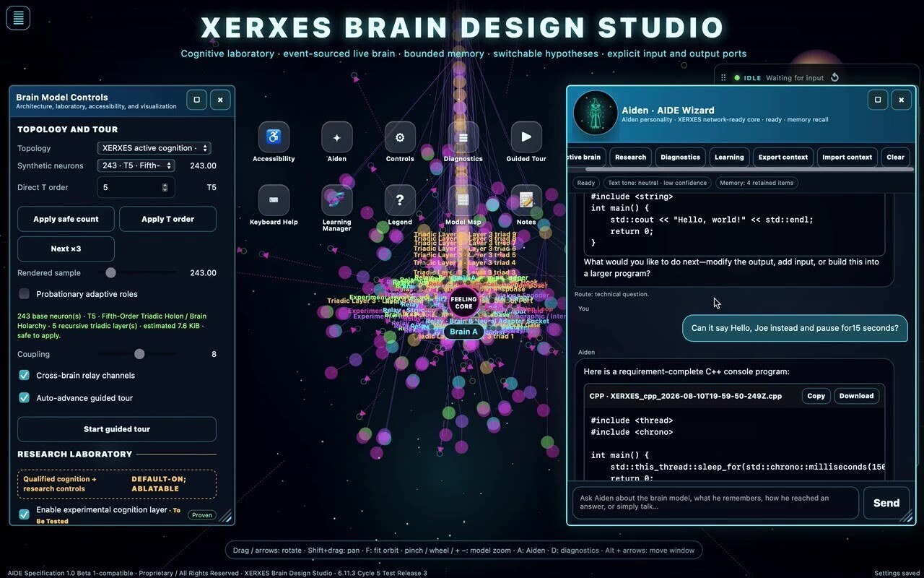This screenshot has height=578, width=924.
Task: Open the Topology dropdown
Action: [x=154, y=148]
